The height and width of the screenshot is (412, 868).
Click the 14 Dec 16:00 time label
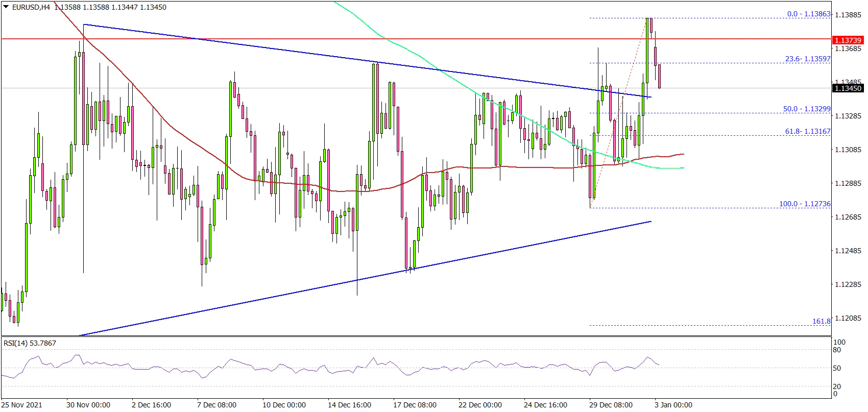[350, 405]
